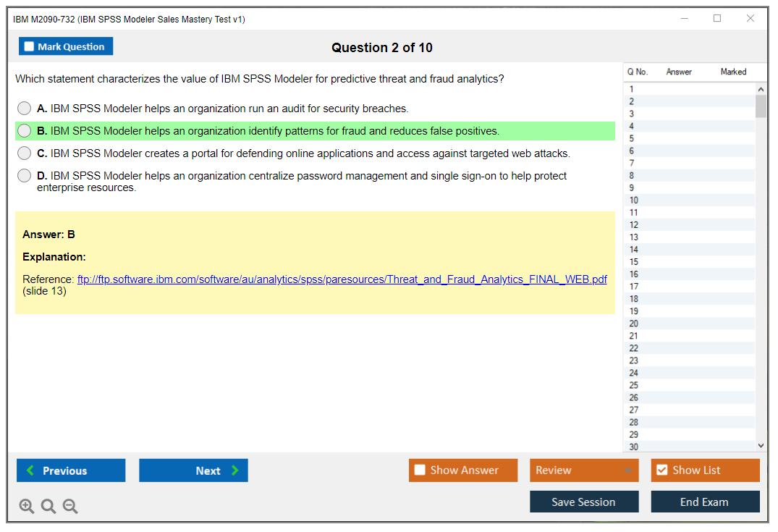Click the zoom out magnifier icon
The image size is (778, 532).
pyautogui.click(x=70, y=507)
